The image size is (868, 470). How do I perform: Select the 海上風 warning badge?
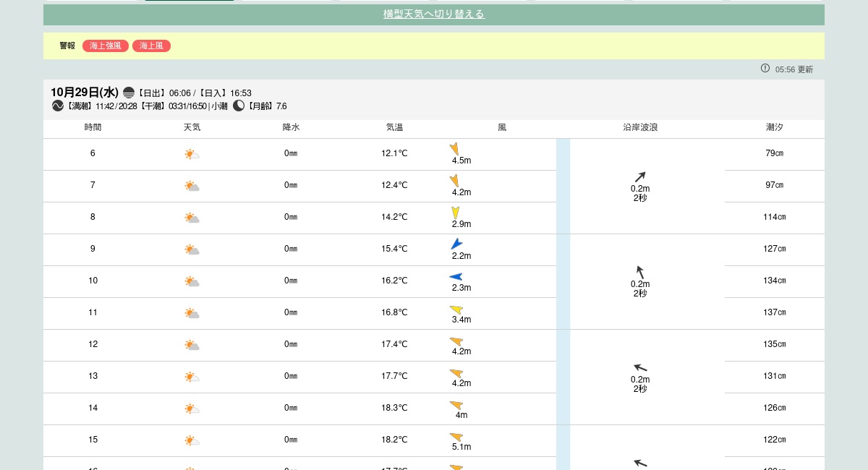click(151, 46)
